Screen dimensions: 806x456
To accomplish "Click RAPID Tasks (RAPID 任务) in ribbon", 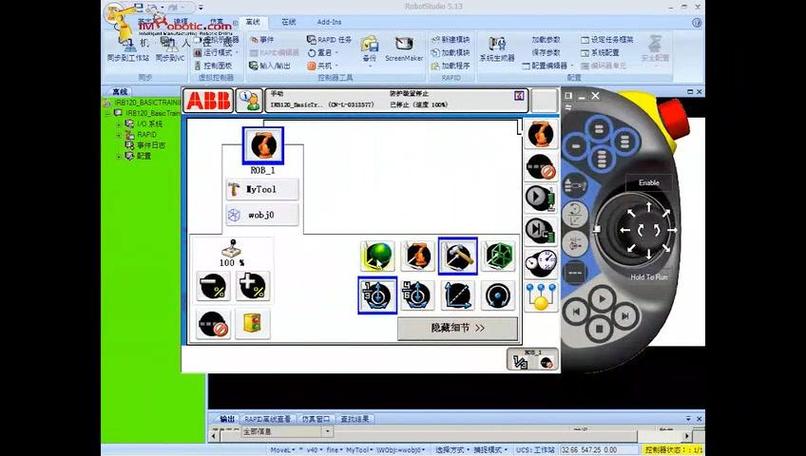I will pos(329,40).
